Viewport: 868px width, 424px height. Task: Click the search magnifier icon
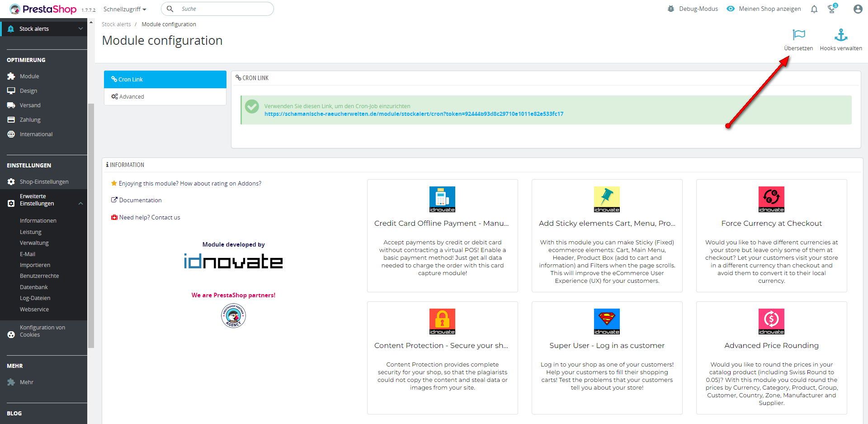tap(170, 9)
